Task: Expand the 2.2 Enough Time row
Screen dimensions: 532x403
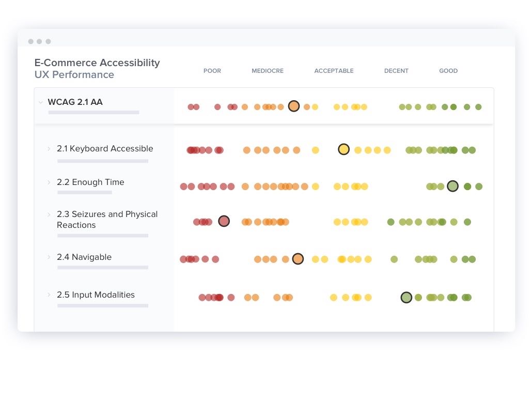Action: (50, 182)
